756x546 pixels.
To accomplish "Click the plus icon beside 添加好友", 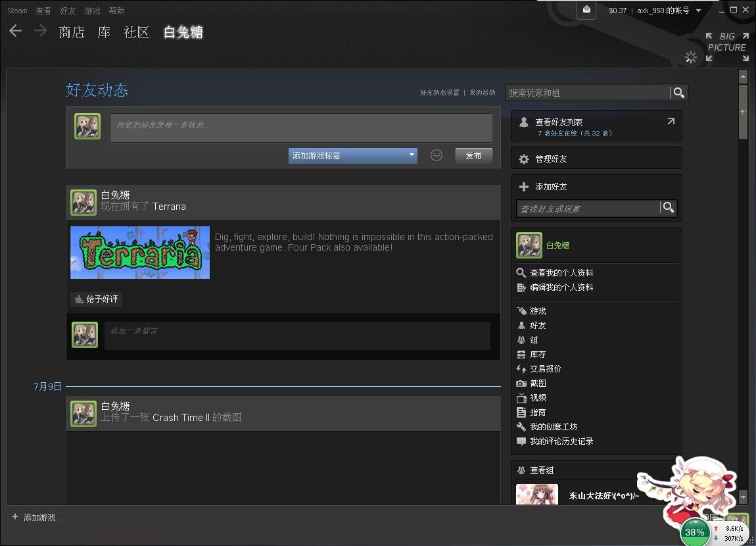I will pos(523,187).
